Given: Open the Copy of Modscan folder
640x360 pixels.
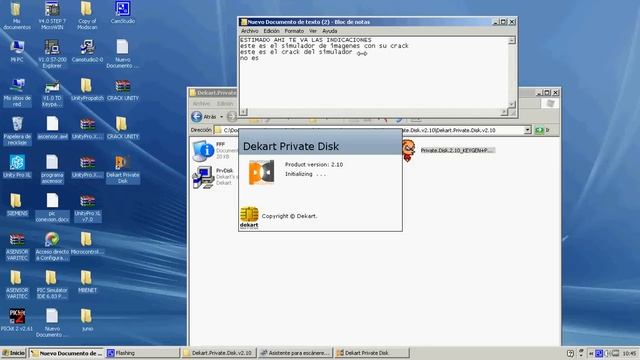Looking at the screenshot, I should click(87, 16).
